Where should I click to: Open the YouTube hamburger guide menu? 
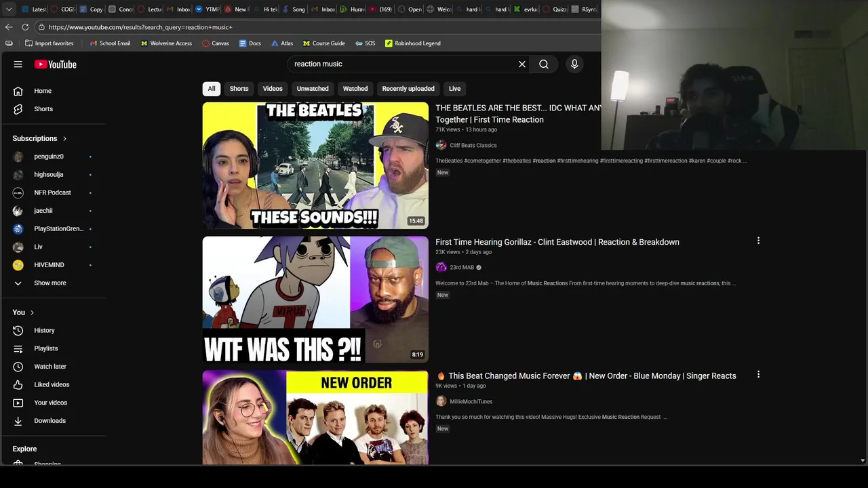click(18, 64)
